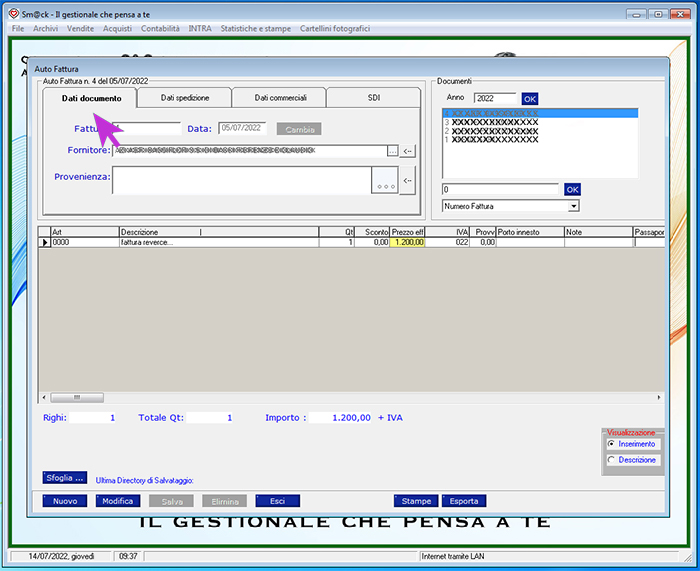Click the Modifica button
Image resolution: width=700 pixels, height=571 pixels.
point(118,501)
